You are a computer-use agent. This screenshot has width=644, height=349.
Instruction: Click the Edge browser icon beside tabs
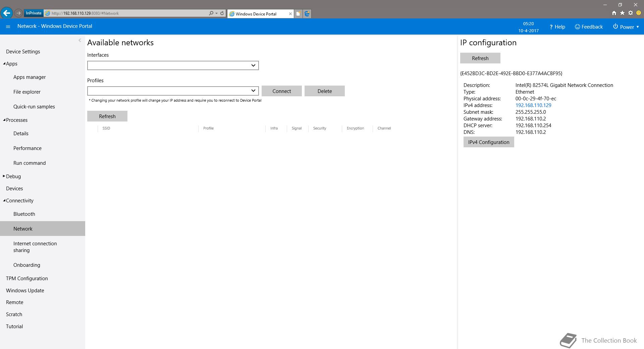click(x=307, y=14)
